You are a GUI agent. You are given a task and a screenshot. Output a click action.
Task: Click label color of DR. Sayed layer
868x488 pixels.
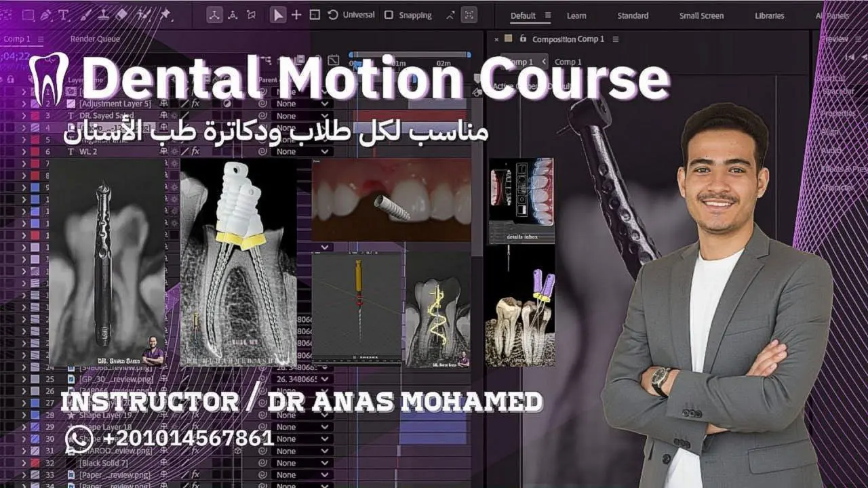click(35, 116)
